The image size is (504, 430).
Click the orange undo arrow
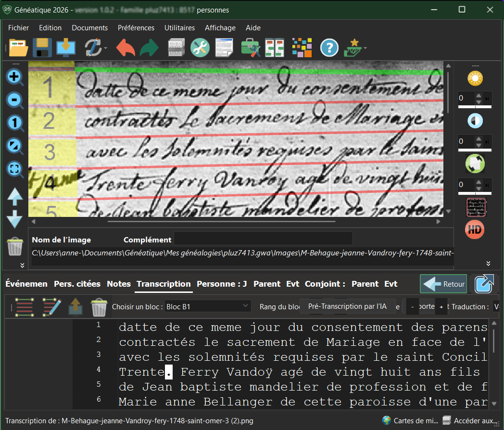point(126,48)
